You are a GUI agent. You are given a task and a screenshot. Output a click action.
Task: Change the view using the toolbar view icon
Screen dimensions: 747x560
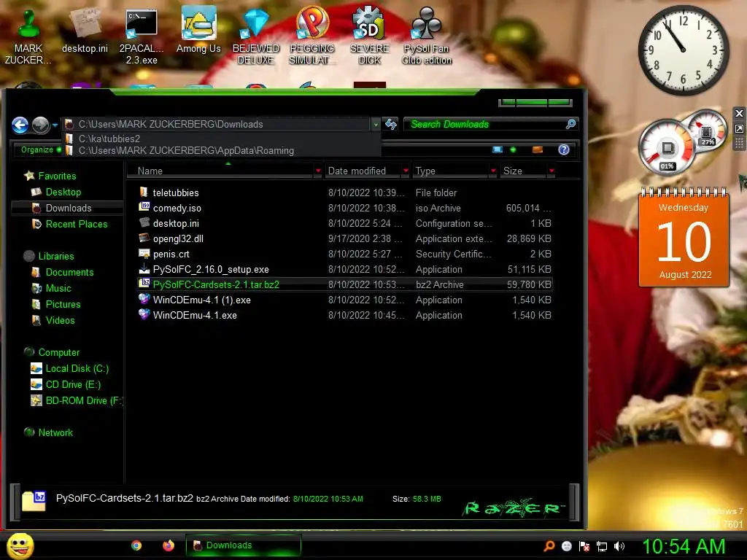click(x=498, y=149)
